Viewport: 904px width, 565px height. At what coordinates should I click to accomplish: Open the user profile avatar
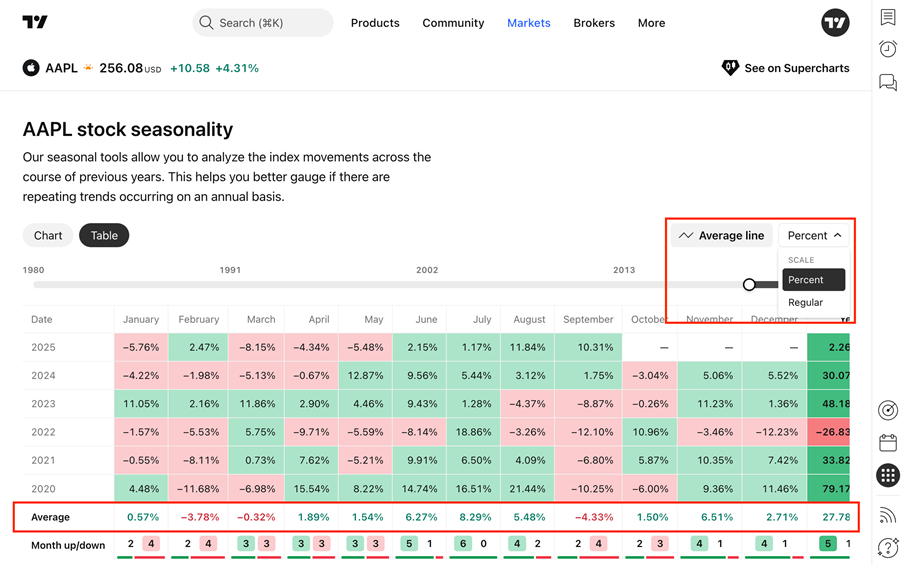pos(835,22)
